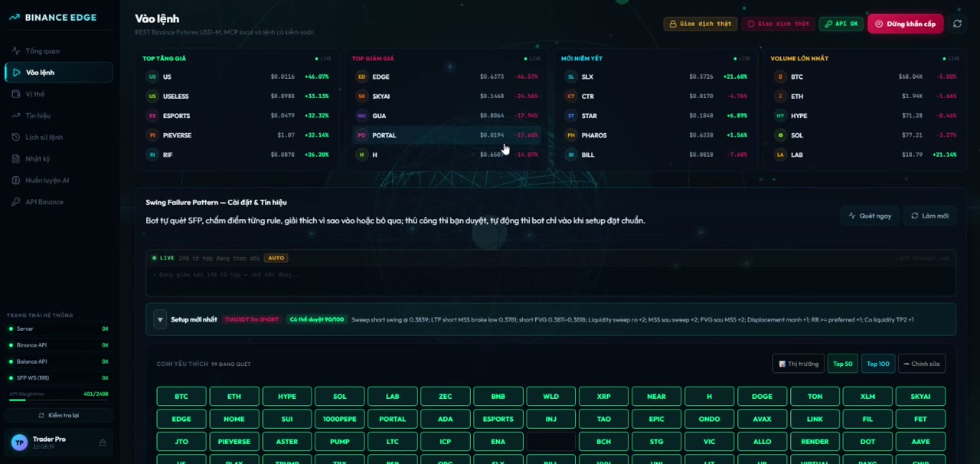Image resolution: width=980 pixels, height=464 pixels.
Task: Toggle the XRP coin chip
Action: click(x=603, y=397)
